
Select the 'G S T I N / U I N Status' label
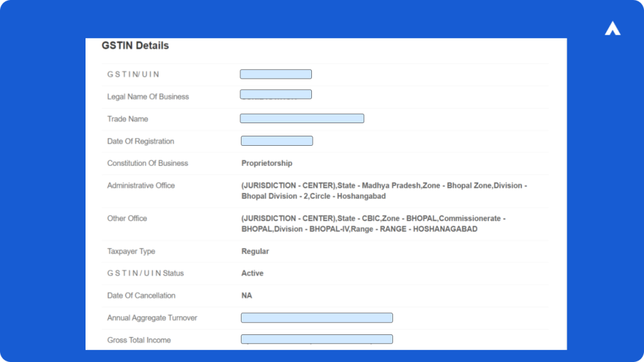145,273
